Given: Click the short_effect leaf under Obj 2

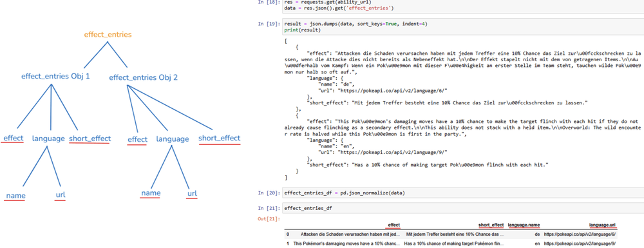Looking at the screenshot, I should (220, 138).
